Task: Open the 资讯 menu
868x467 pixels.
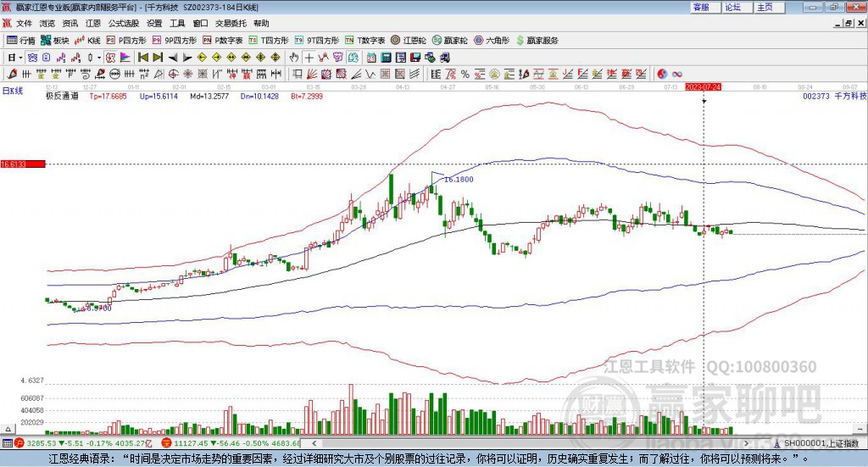Action: (70, 23)
